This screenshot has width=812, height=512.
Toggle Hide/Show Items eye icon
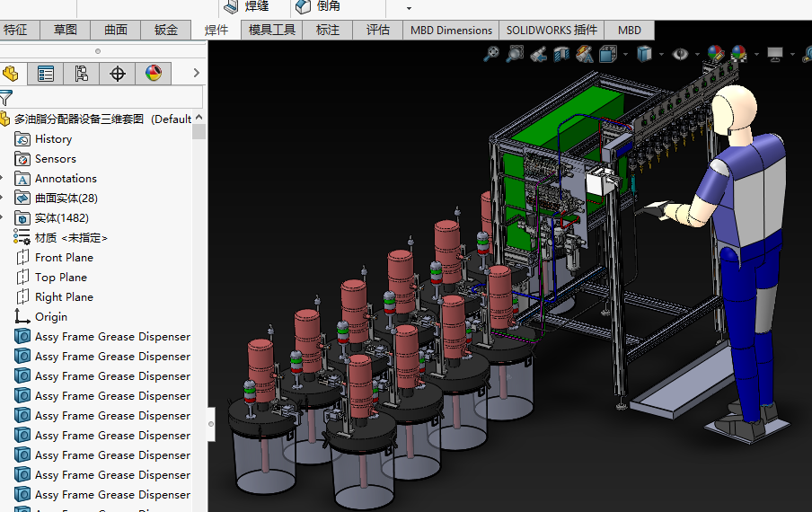coord(681,55)
